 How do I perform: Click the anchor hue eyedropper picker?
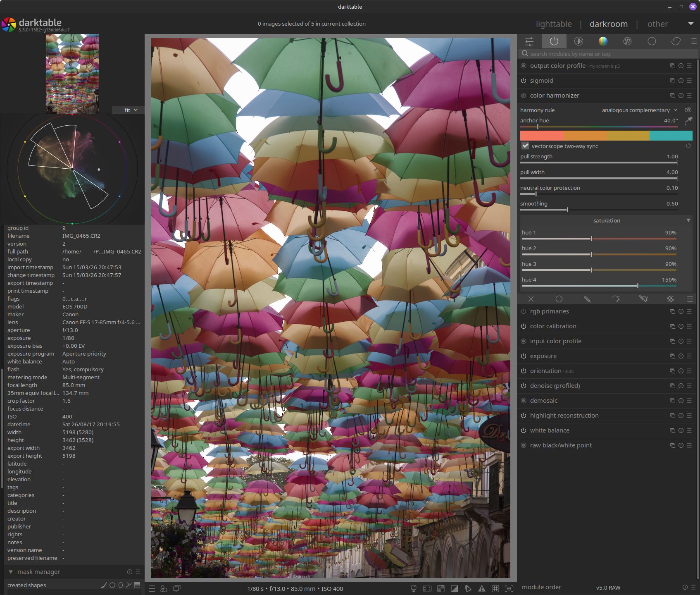pos(688,121)
